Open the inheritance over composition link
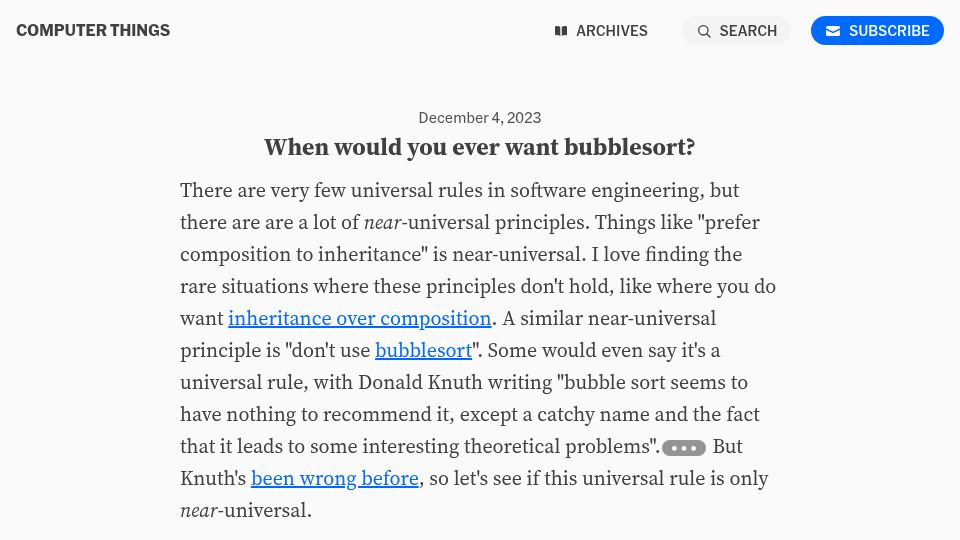The height and width of the screenshot is (540, 960). [359, 318]
